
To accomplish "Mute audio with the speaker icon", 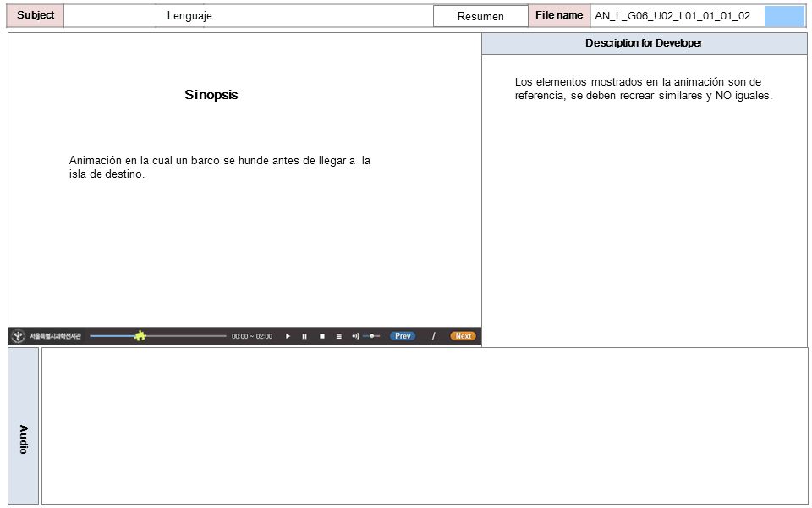I will (355, 336).
